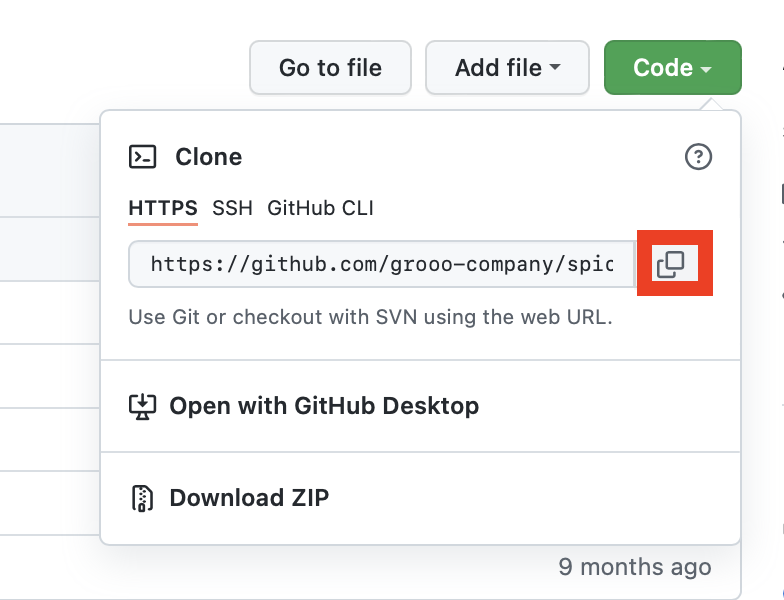Viewport: 784px width, 600px height.
Task: Click the GitHub Desktop download icon
Action: tap(142, 406)
